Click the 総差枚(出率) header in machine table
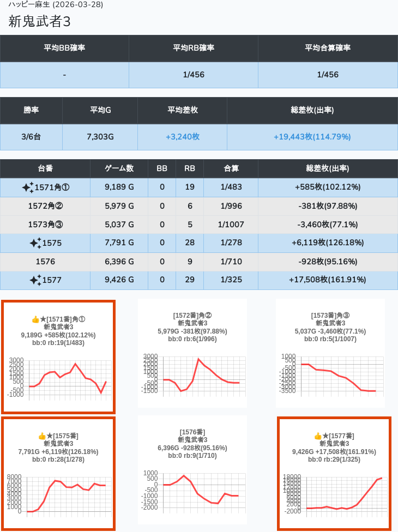Screen dimensions: 398x532 [x=328, y=168]
